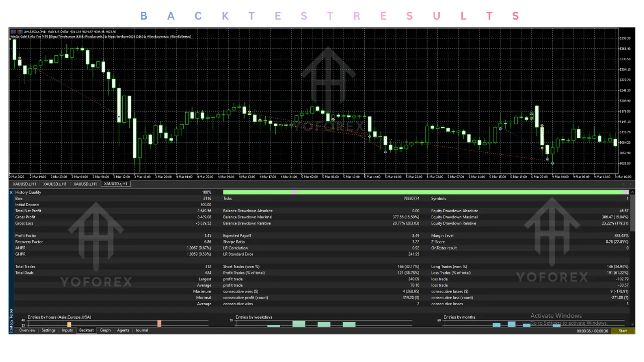Click the OnTester result label
644x362 pixels.
click(x=445, y=248)
